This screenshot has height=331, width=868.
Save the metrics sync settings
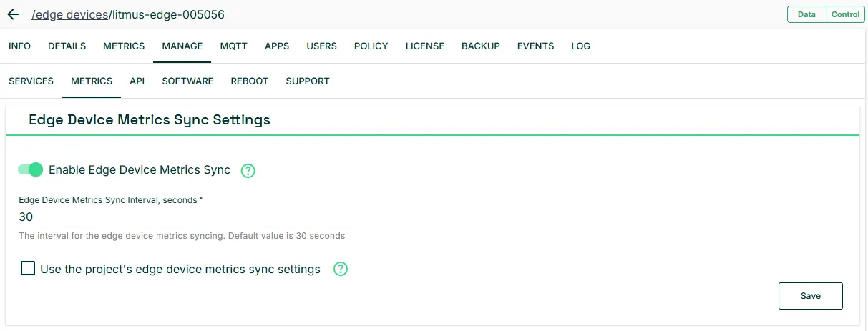coord(811,296)
